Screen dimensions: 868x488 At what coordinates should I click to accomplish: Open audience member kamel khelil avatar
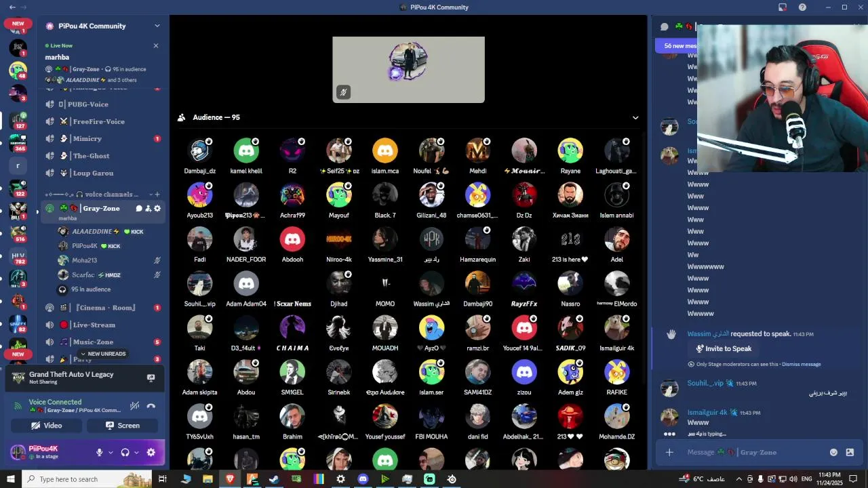point(246,150)
